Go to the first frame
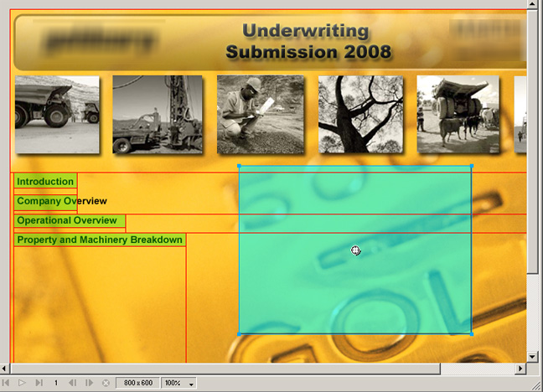This screenshot has height=392, width=543. point(6,383)
